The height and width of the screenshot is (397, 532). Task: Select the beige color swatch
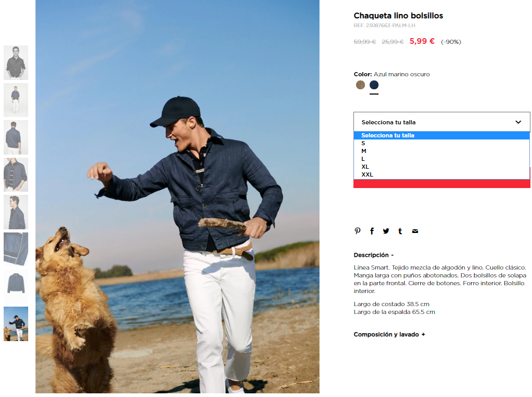(360, 85)
